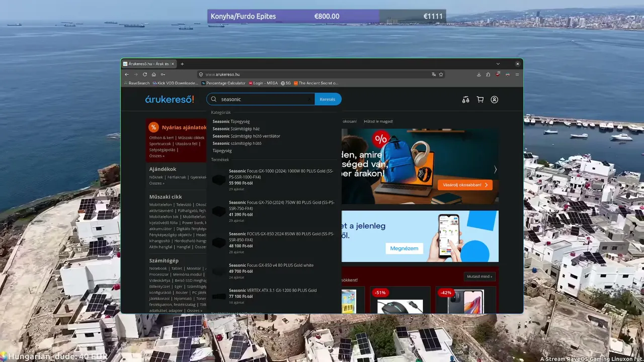
Task: Go back using the browser back arrow
Action: 127,74
